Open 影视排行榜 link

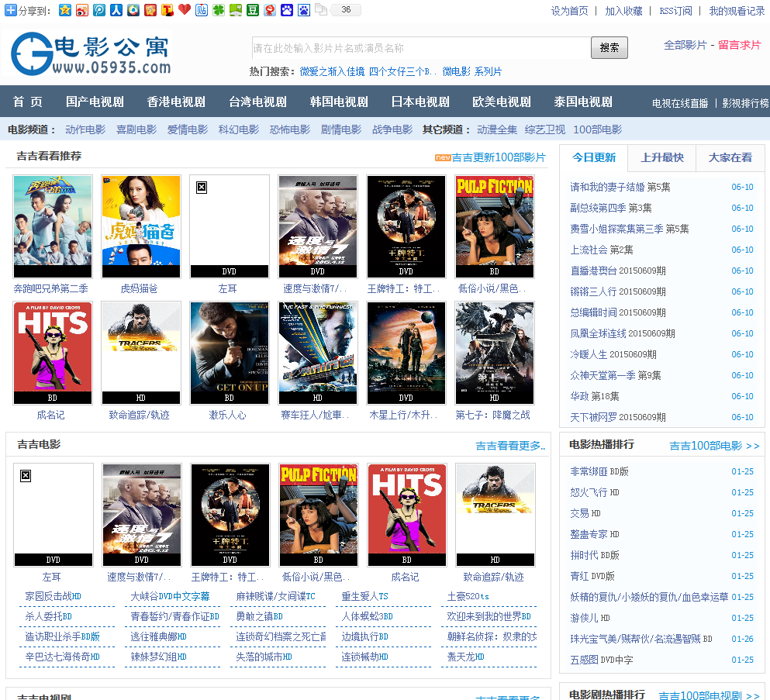coord(745,103)
